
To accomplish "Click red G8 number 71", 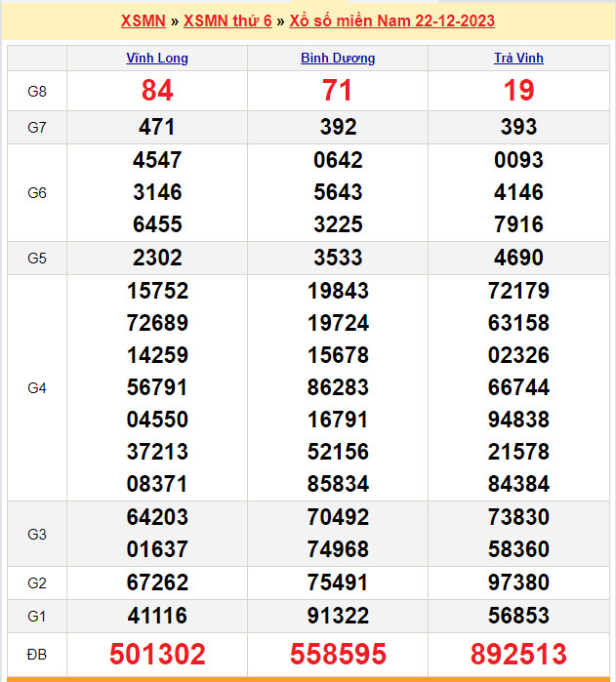I will 338,91.
